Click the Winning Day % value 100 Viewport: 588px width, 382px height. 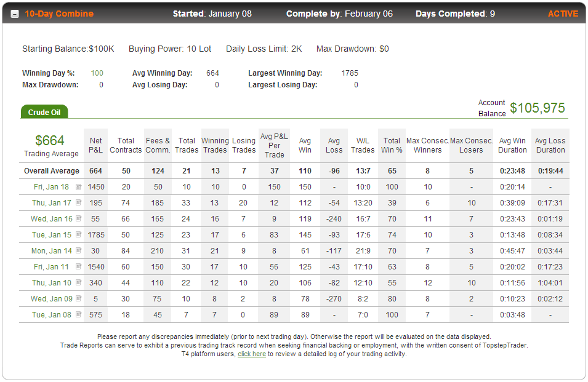point(97,73)
